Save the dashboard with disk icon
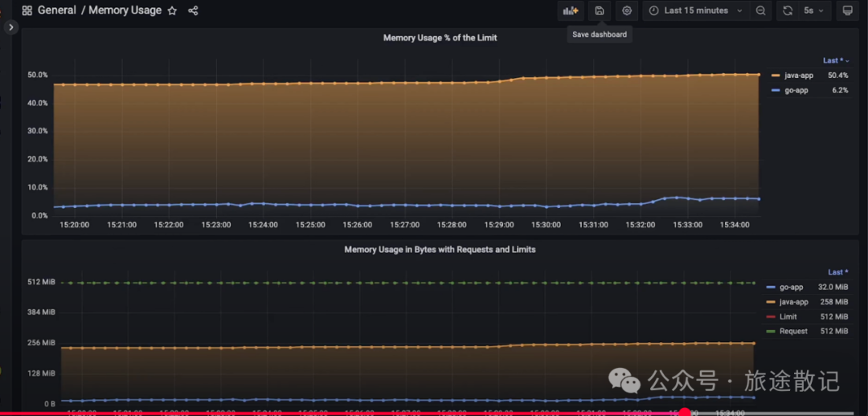Image resolution: width=868 pixels, height=416 pixels. [x=600, y=10]
